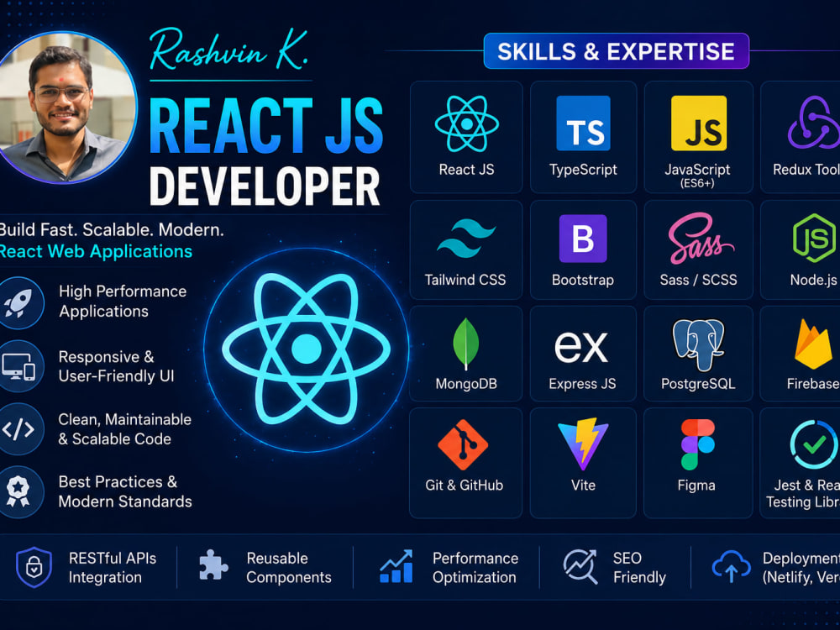Click the 'Express JS' label text

pos(582,384)
